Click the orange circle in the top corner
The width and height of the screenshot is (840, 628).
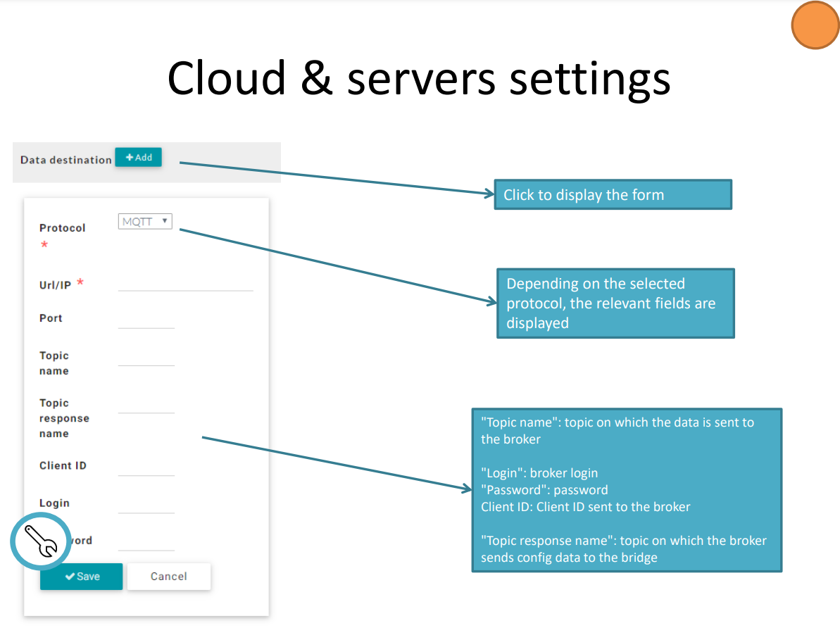[815, 25]
